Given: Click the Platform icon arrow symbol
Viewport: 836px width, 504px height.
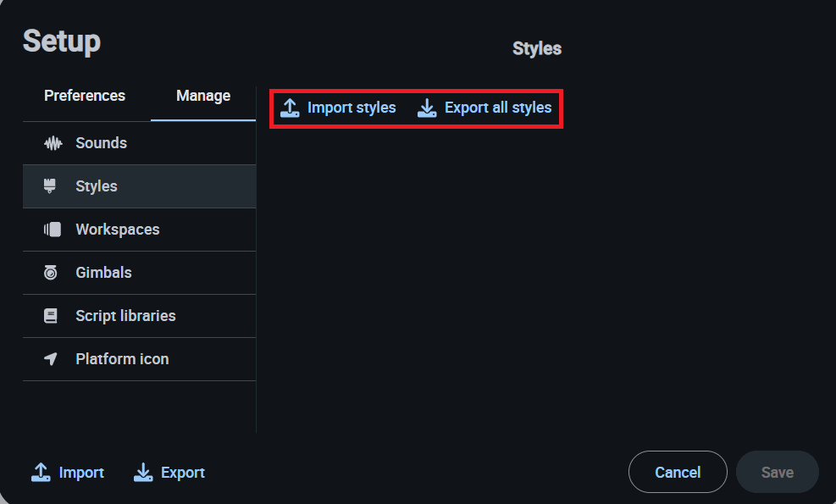Looking at the screenshot, I should pos(51,359).
